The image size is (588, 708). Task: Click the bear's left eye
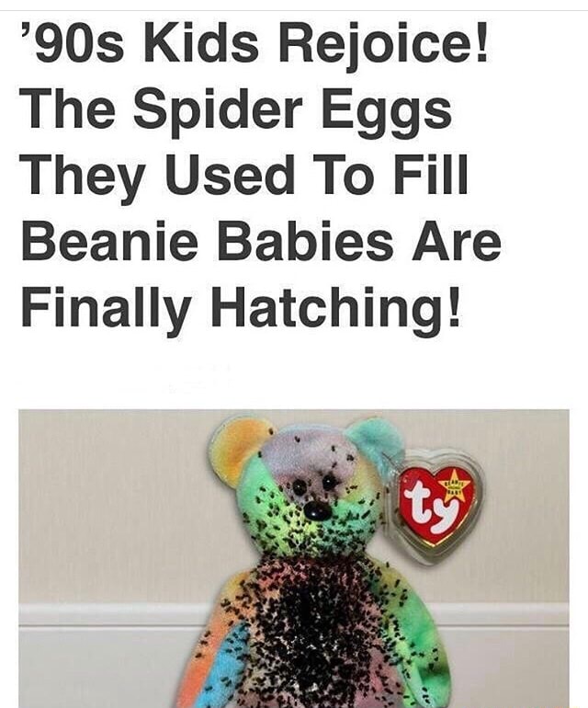point(299,486)
